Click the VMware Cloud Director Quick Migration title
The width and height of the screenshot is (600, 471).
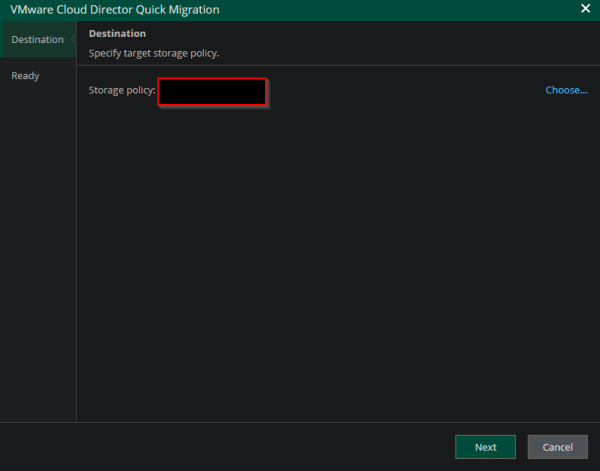(115, 10)
